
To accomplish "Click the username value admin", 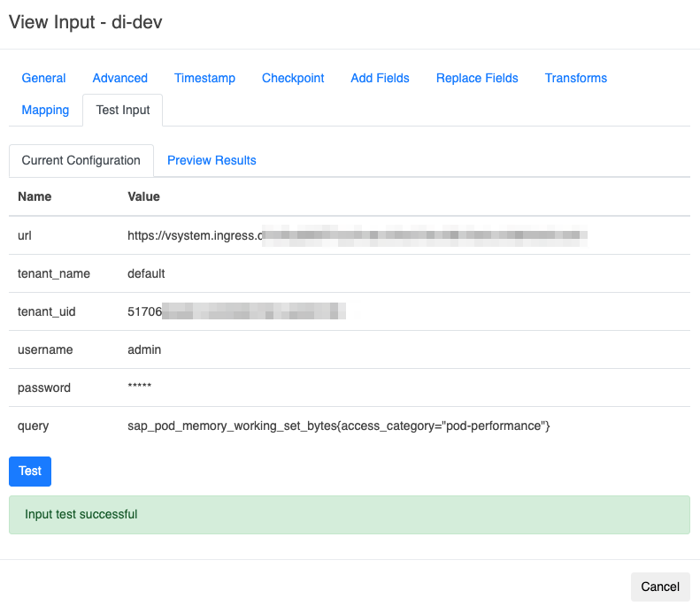I will coord(144,349).
